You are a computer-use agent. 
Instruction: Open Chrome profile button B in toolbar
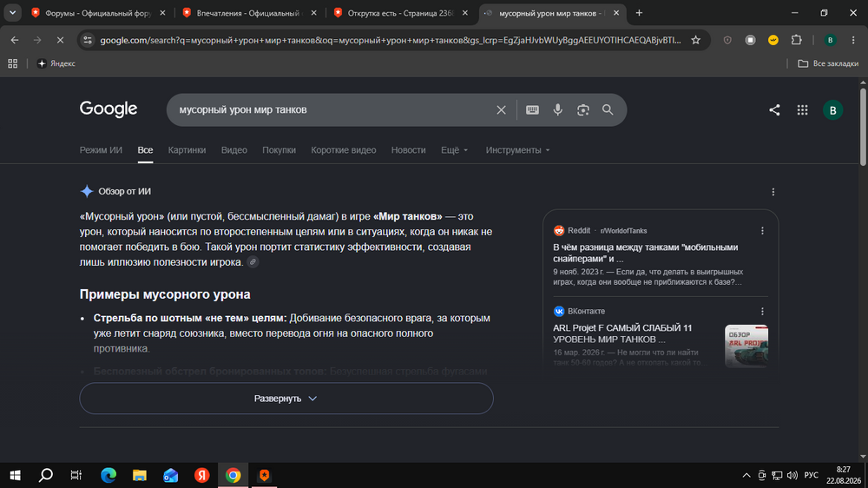pos(830,40)
